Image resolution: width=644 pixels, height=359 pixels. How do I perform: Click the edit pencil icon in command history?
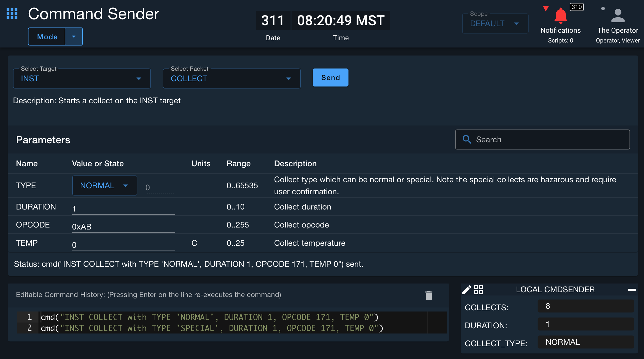(x=466, y=289)
